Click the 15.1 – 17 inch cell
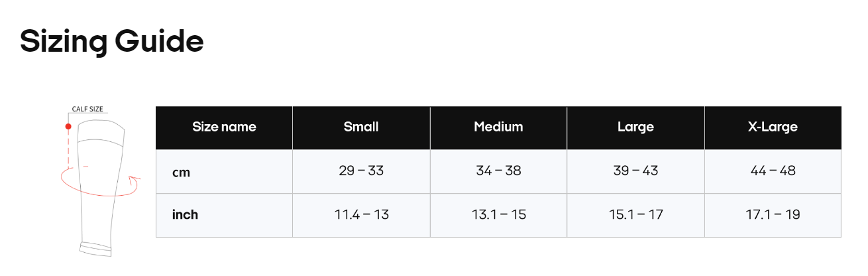Screen dimensions: 868x276 point(635,215)
